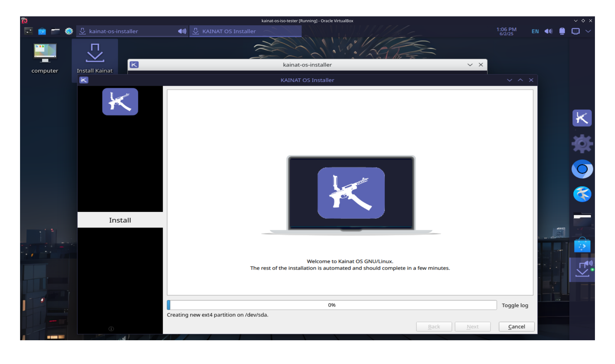Click the 'Welcome to Kainat OS GNU/Linux.' text
Screen dimensions: 615x364
coord(350,261)
